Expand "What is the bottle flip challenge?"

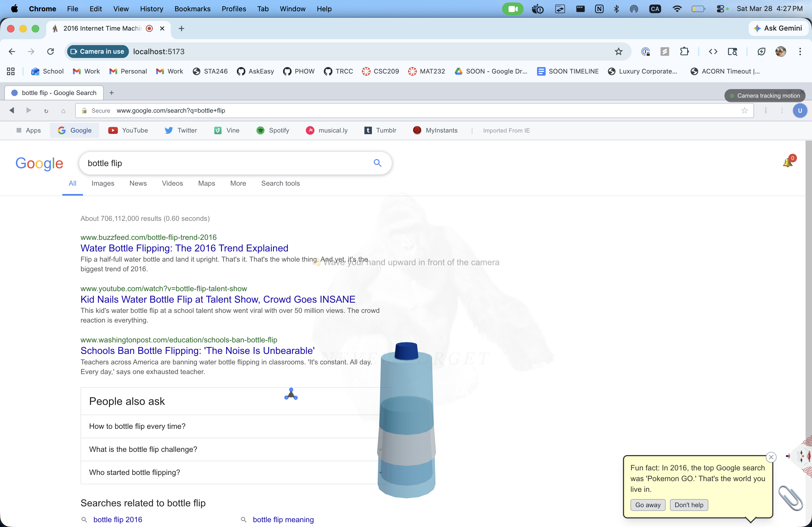click(143, 449)
